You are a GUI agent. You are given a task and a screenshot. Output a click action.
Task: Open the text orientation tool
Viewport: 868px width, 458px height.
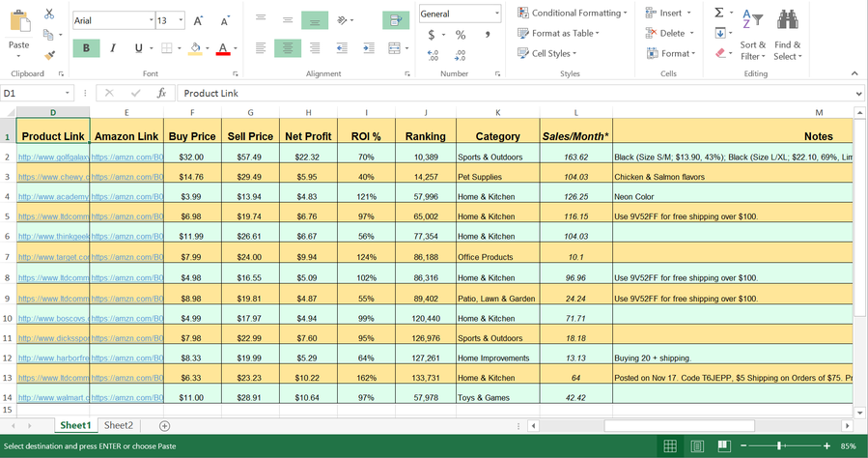pos(343,20)
